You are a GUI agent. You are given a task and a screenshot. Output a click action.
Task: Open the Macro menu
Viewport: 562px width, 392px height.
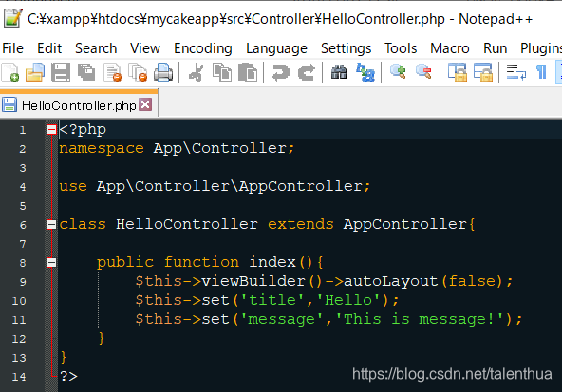click(450, 48)
